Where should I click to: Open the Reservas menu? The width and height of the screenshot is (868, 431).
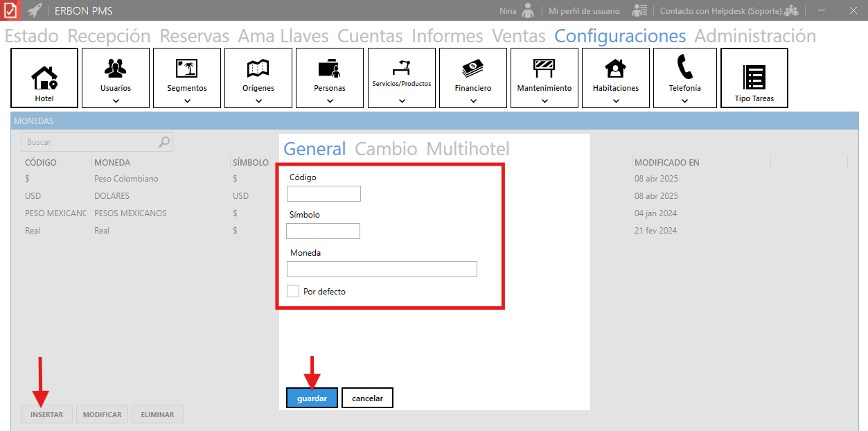click(194, 36)
